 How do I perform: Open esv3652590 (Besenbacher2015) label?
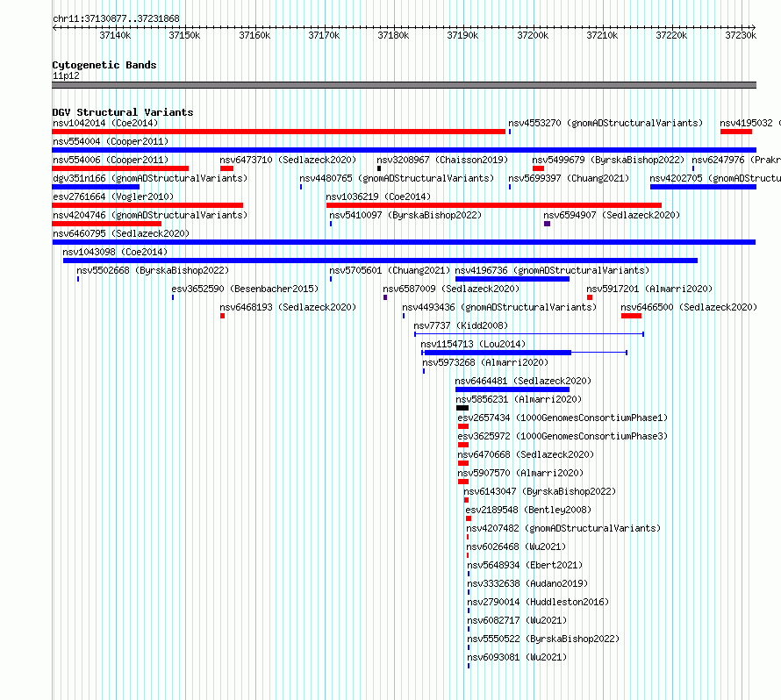click(x=245, y=289)
